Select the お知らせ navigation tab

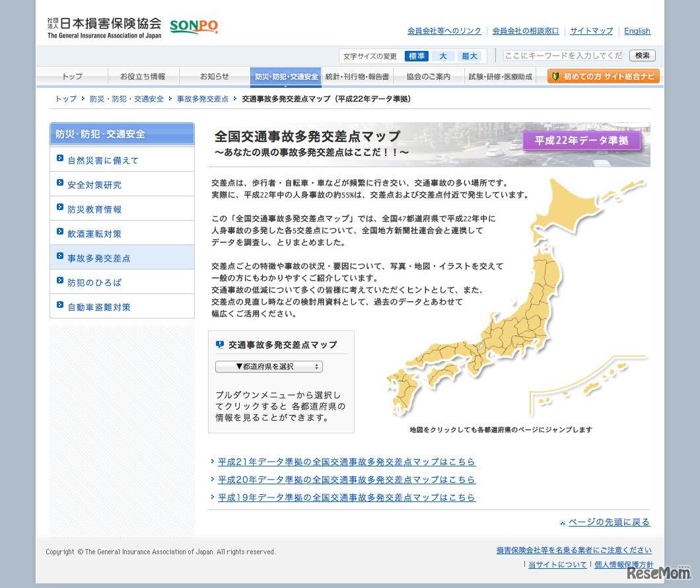point(213,76)
